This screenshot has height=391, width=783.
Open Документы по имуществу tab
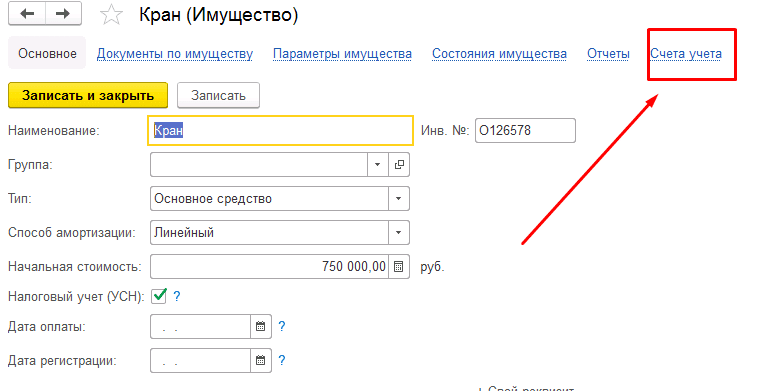(x=175, y=53)
